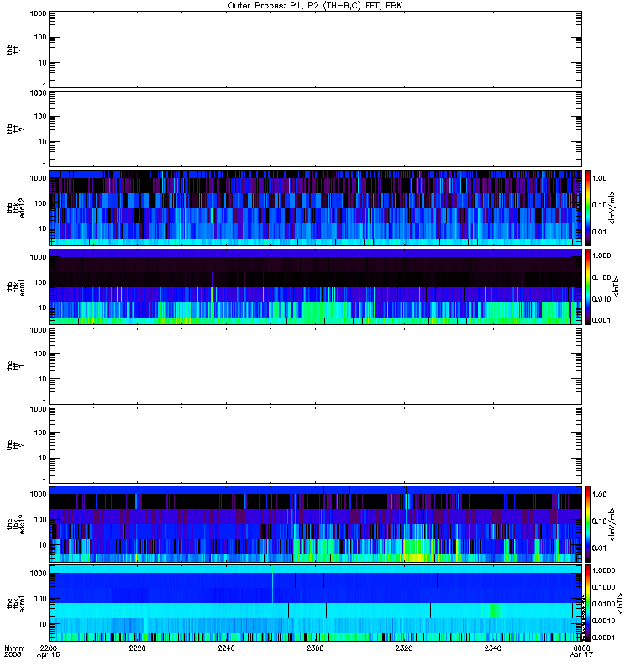
Task: Click the '1000' y-axis tick of thb fff 1
Action: click(38, 13)
